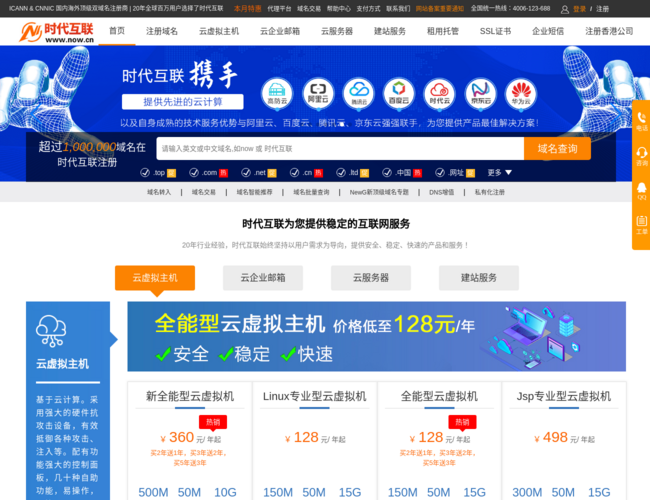This screenshot has height=500, width=650.
Task: Click the NewG新顶级域名专题 link
Action: 379,192
